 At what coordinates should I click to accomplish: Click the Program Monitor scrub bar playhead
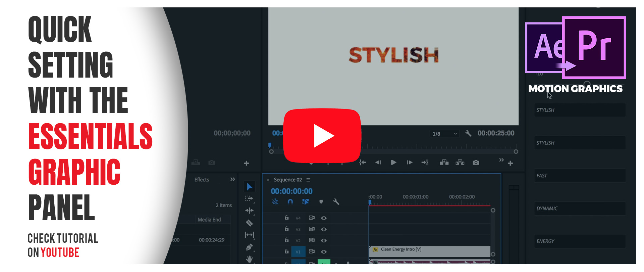[x=269, y=145]
